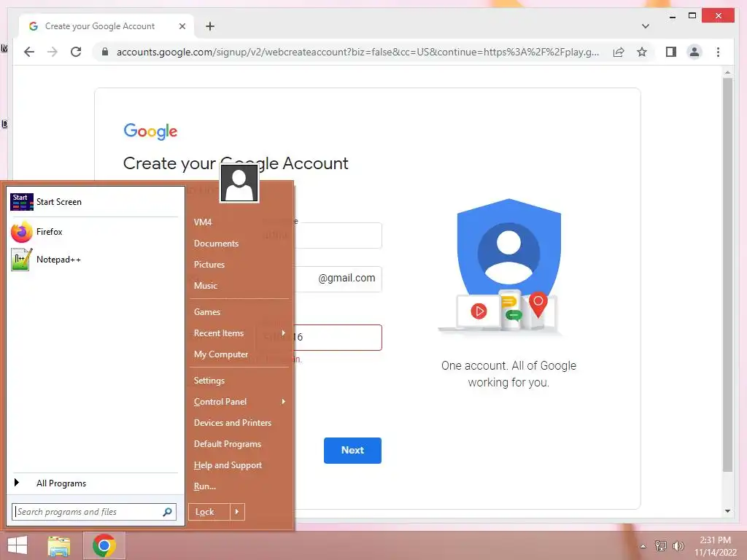The image size is (747, 560).
Task: Click the blue Next button
Action: [x=352, y=451]
